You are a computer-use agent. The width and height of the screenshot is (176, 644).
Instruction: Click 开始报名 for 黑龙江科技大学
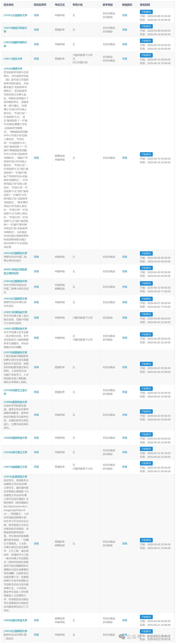pyautogui.click(x=146, y=26)
